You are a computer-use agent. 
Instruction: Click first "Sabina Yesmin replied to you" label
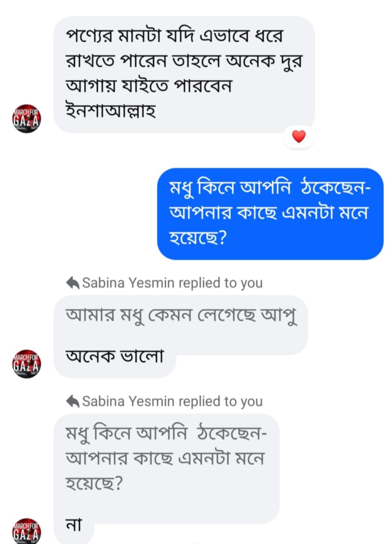172,283
